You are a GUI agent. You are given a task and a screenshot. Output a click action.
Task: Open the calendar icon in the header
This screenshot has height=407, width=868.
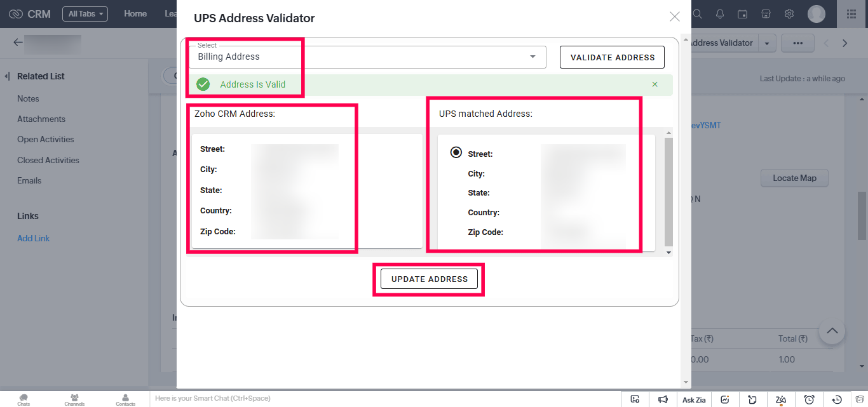coord(743,14)
